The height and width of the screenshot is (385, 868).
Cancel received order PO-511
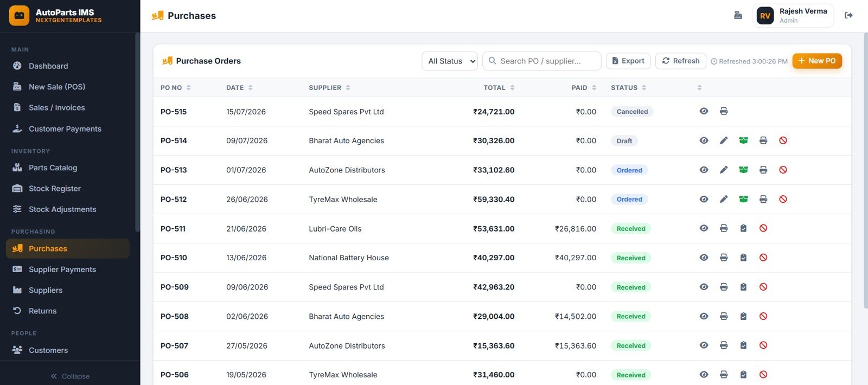763,228
